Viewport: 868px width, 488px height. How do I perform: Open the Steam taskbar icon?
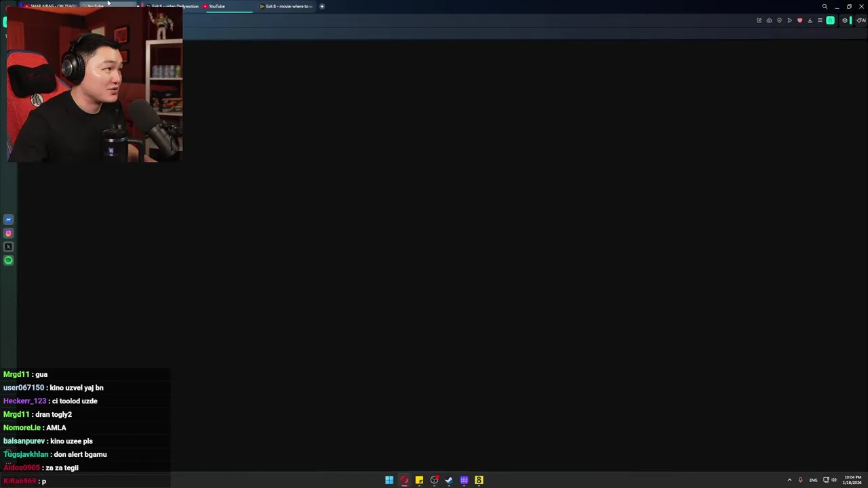449,480
